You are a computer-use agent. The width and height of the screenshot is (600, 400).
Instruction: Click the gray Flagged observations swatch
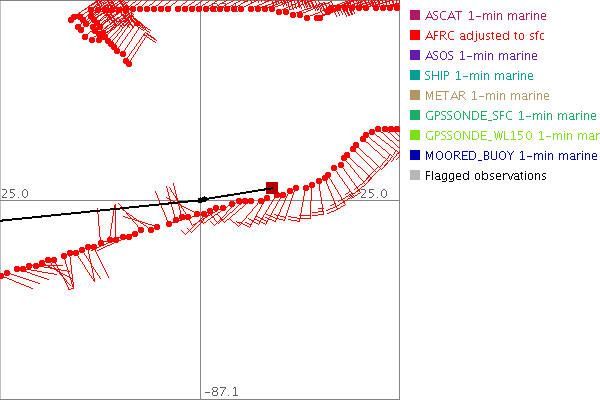click(x=415, y=176)
